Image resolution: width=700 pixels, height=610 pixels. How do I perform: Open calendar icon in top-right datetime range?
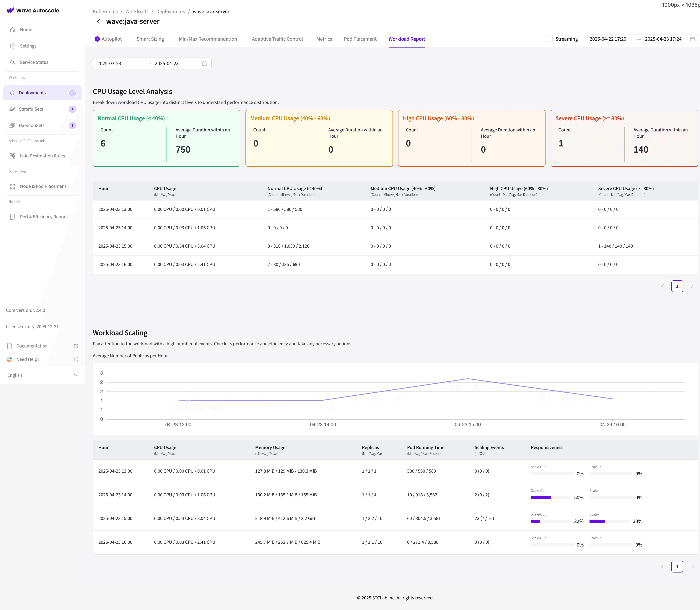[x=692, y=39]
